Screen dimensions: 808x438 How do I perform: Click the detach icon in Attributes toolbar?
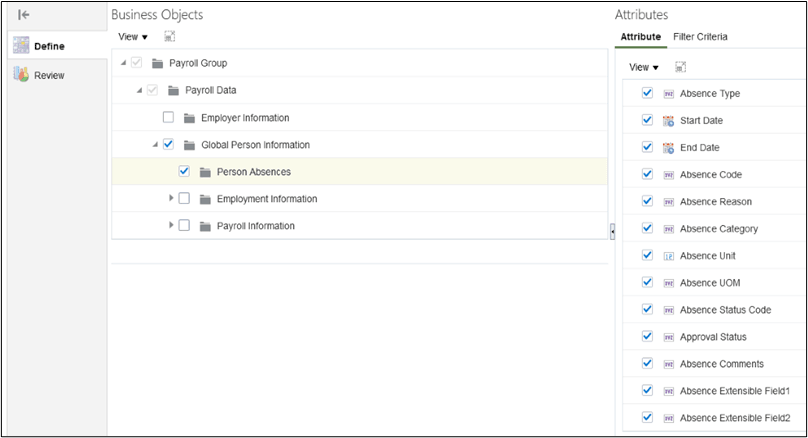[x=681, y=67]
